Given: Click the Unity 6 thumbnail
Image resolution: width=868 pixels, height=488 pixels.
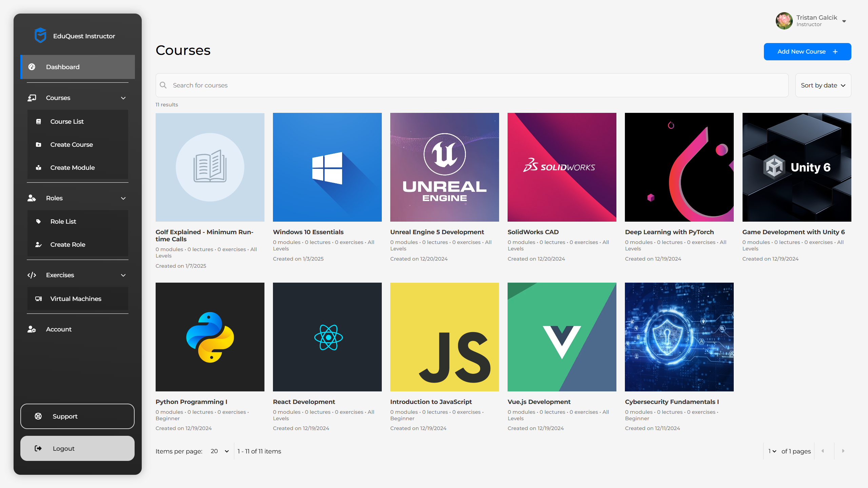Looking at the screenshot, I should (797, 167).
